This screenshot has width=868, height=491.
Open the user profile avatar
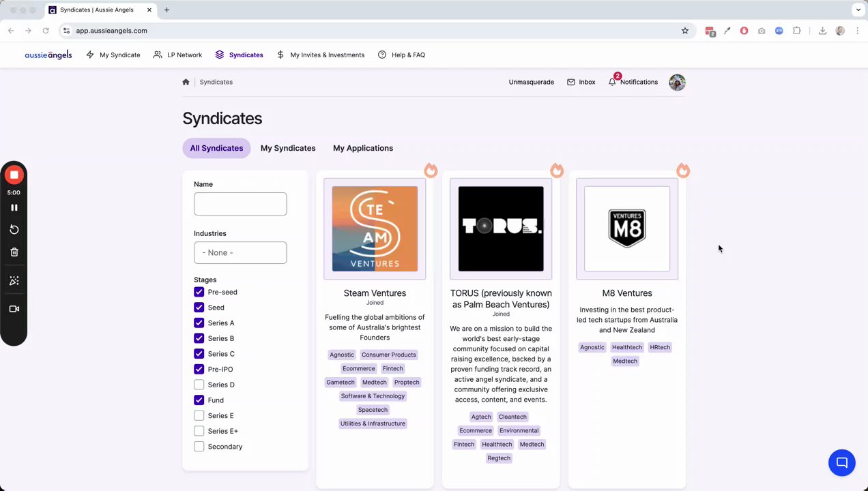click(x=677, y=83)
